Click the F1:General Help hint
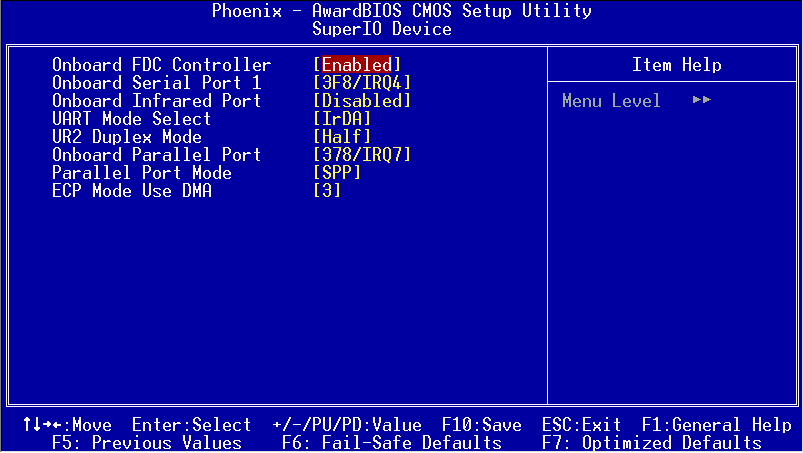 [716, 425]
